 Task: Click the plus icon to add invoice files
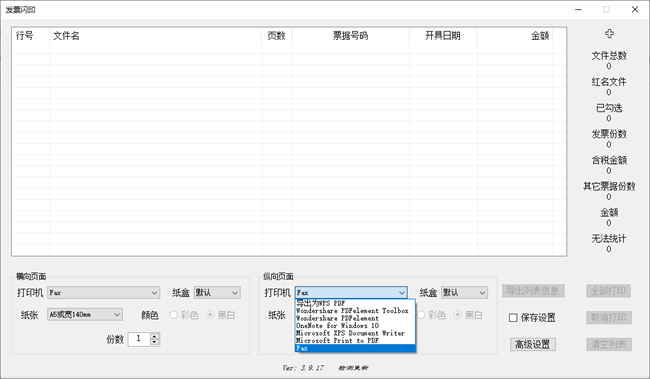point(609,34)
